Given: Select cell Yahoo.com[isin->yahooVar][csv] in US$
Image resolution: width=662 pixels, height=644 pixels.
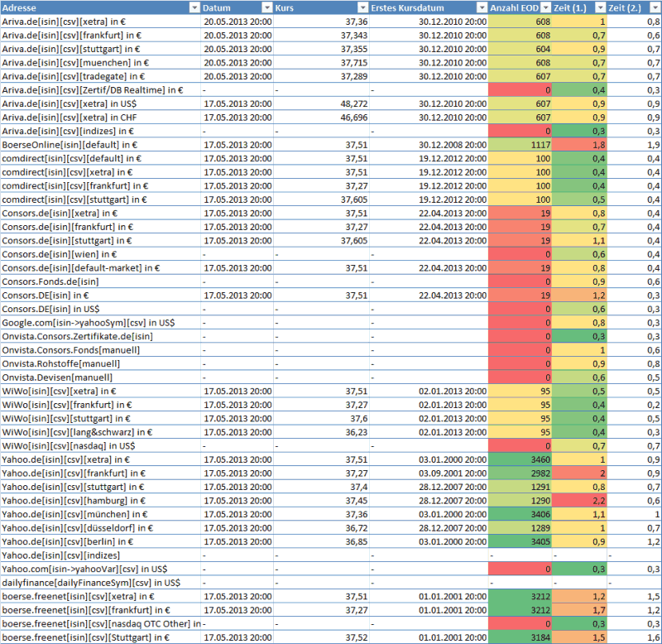Looking at the screenshot, I should click(100, 569).
